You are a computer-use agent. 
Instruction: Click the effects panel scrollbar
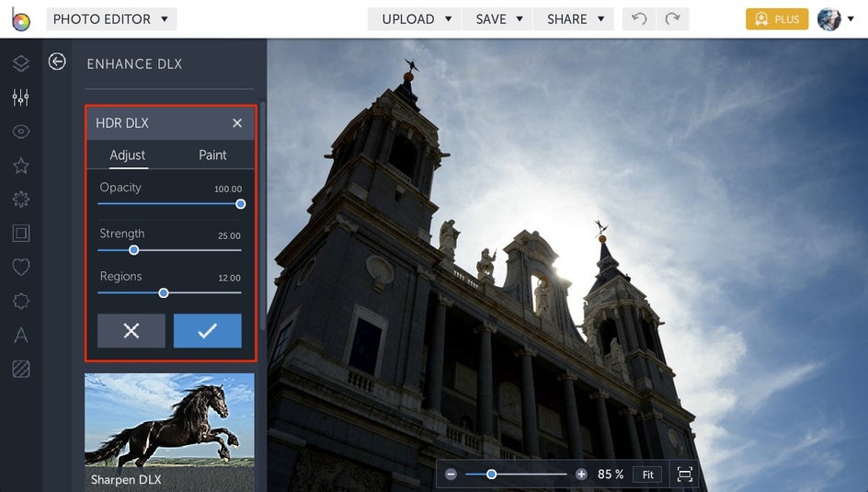(x=262, y=216)
